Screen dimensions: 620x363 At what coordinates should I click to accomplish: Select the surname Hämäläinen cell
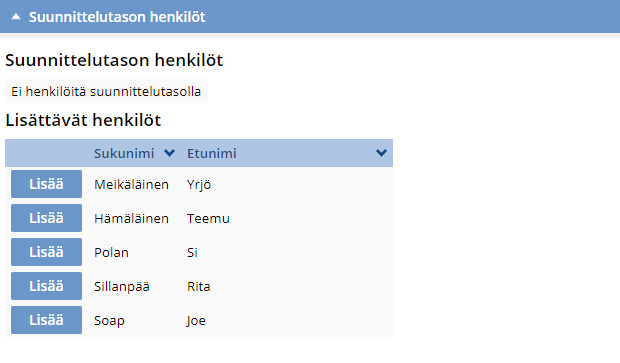coord(131,218)
